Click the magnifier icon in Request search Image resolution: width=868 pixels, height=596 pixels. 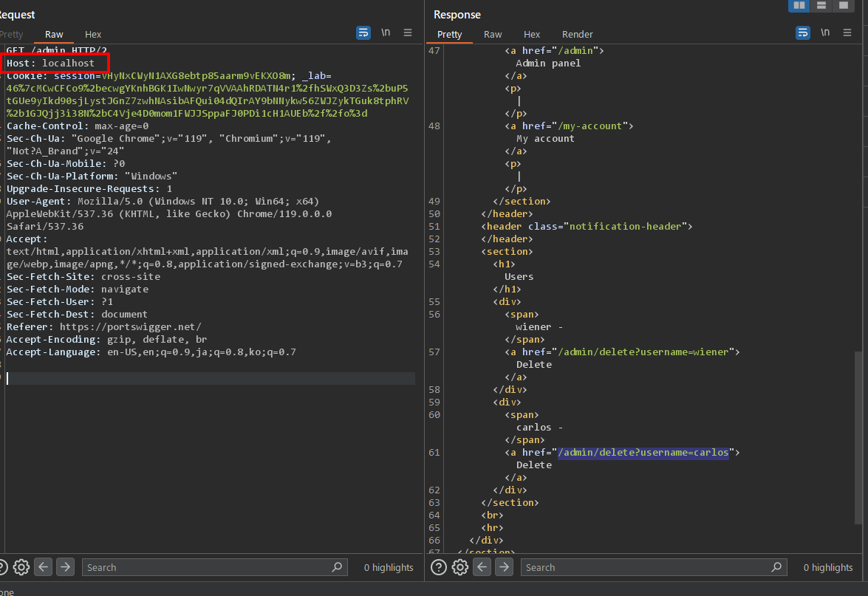point(337,567)
